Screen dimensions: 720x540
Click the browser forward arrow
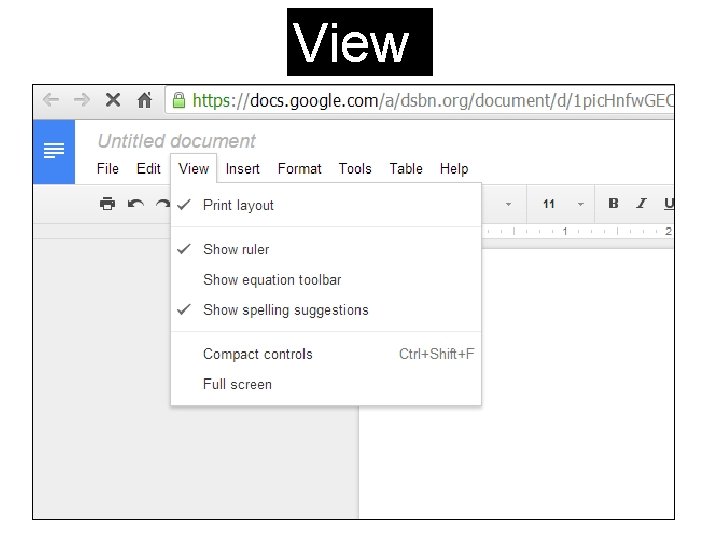tap(82, 100)
